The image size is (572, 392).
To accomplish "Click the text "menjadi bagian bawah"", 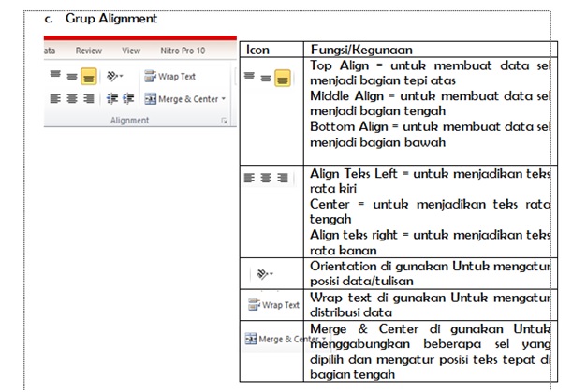I will point(377,142).
